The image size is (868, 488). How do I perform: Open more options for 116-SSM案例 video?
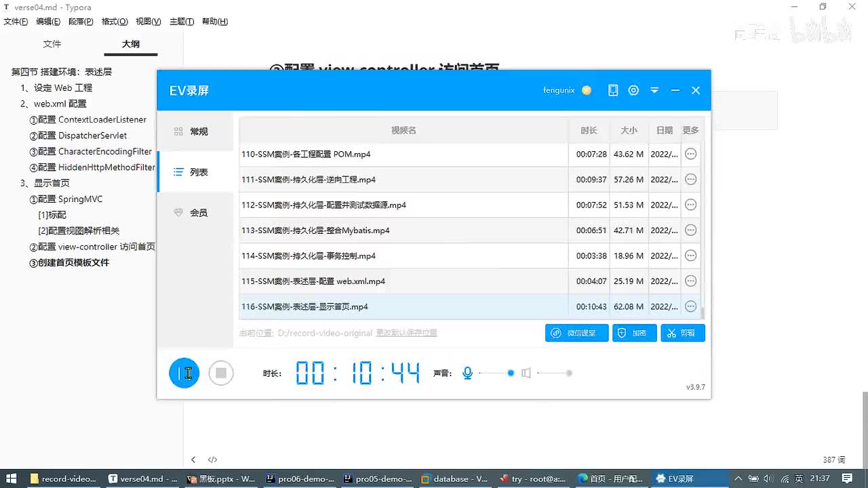[690, 306]
